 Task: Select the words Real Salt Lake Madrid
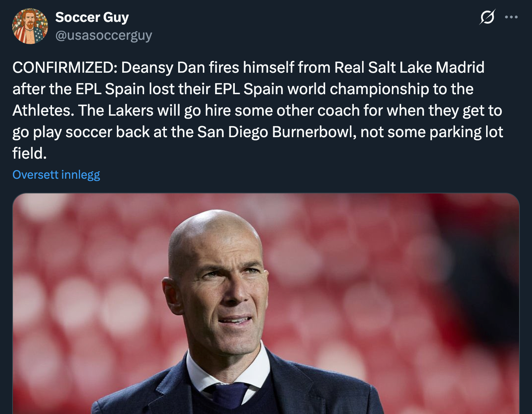(409, 67)
